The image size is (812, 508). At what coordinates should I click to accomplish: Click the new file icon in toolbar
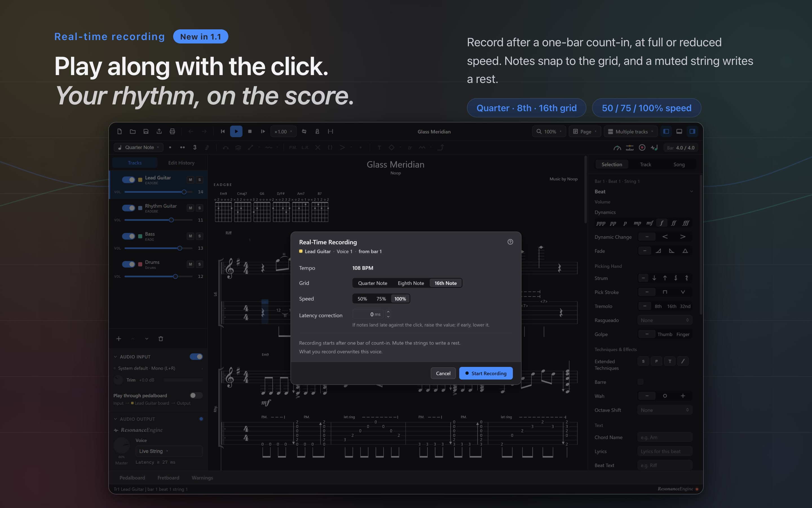click(x=120, y=131)
